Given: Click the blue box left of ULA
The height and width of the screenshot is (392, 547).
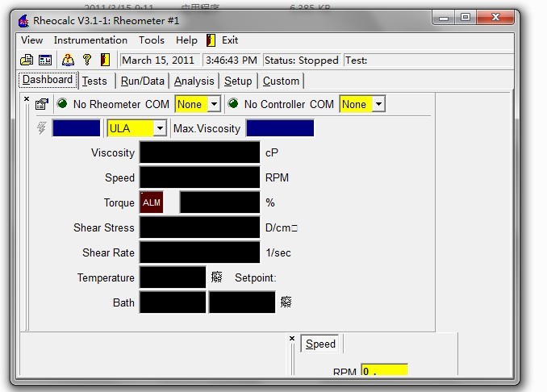Looking at the screenshot, I should [x=76, y=128].
